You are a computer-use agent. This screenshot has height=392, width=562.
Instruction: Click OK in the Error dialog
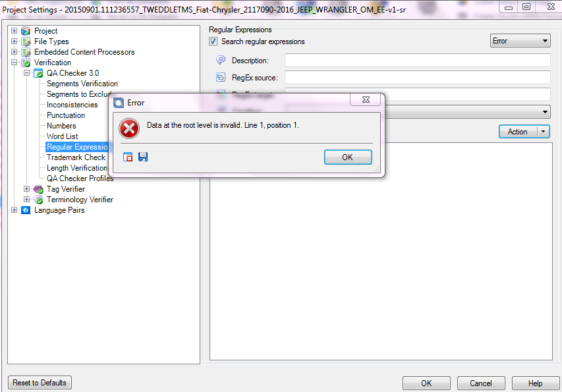[x=348, y=157]
